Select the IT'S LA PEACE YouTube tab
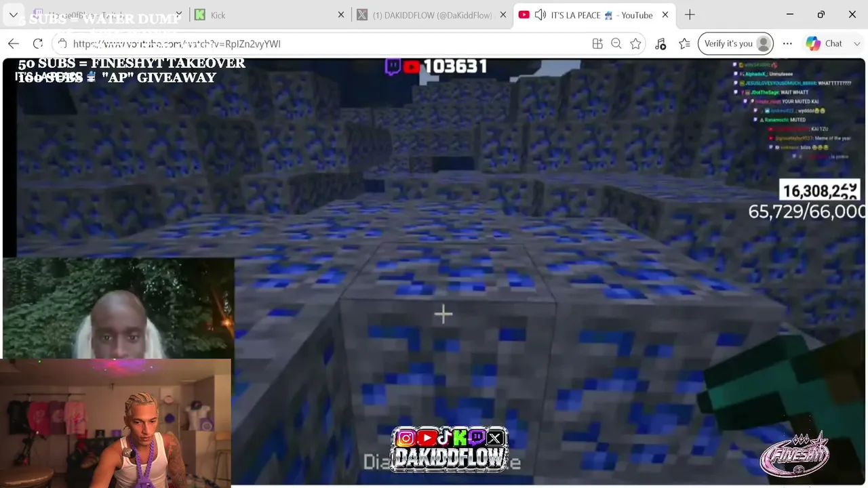 coord(594,15)
